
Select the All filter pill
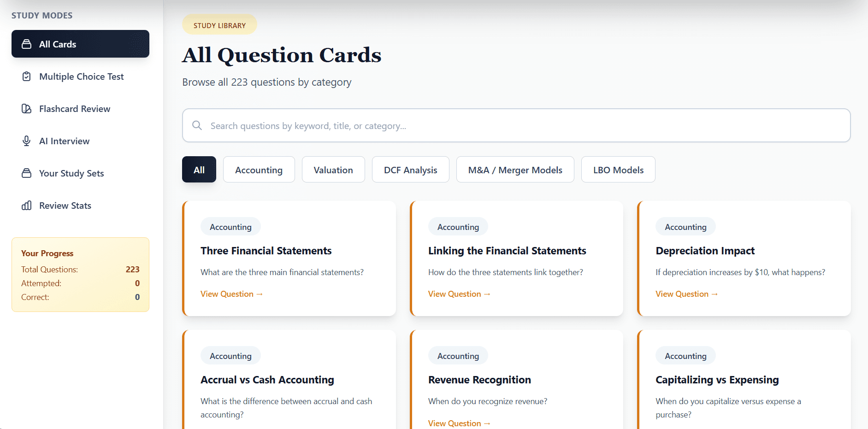coord(199,170)
